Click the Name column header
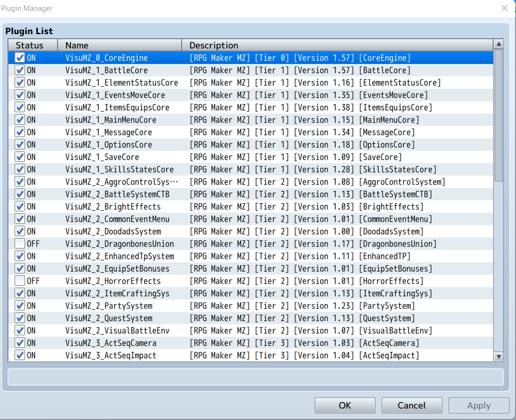Viewport: 516px width, 420px height. pyautogui.click(x=120, y=45)
